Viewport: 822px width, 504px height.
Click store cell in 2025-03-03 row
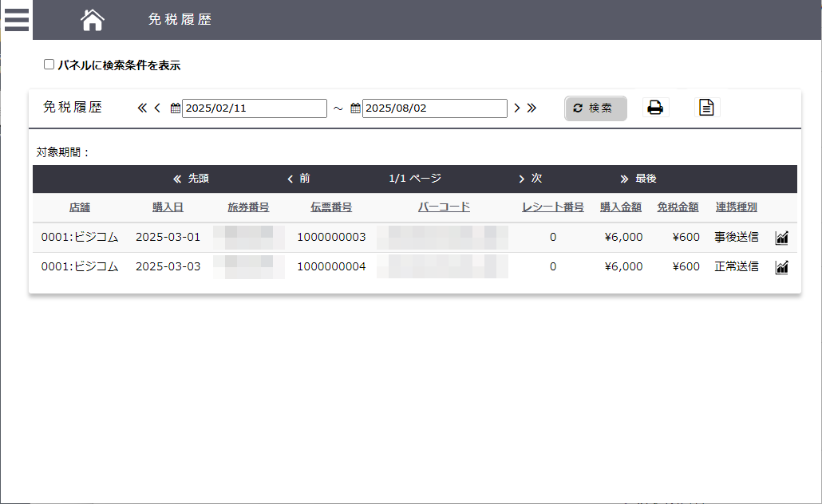80,266
